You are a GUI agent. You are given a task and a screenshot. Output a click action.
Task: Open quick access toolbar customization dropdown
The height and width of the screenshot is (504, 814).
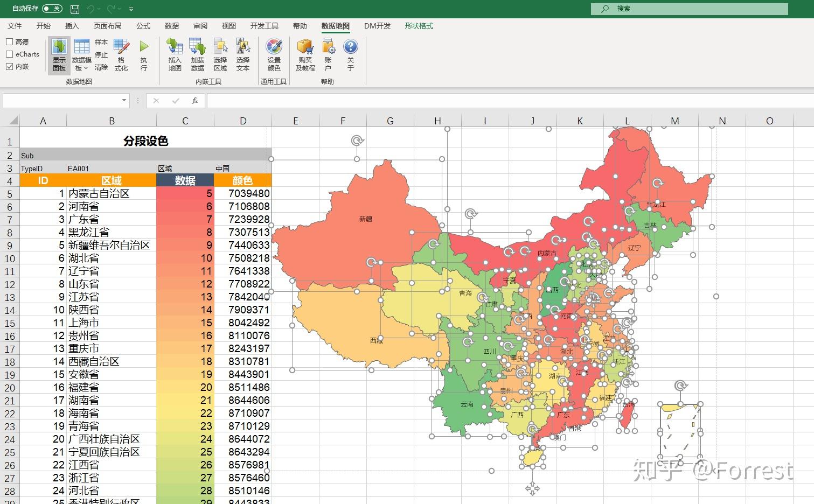click(x=131, y=9)
